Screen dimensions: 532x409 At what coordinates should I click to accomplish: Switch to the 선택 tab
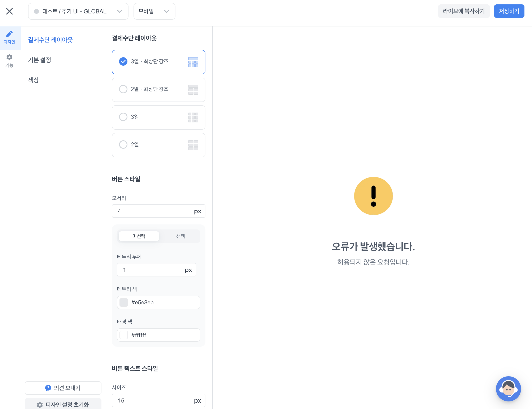click(x=180, y=236)
